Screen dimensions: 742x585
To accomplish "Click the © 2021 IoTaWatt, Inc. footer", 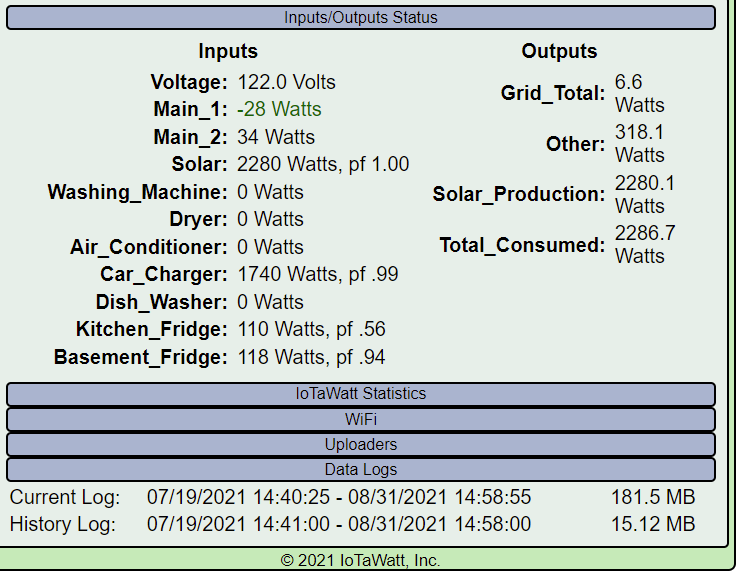I will pyautogui.click(x=360, y=560).
